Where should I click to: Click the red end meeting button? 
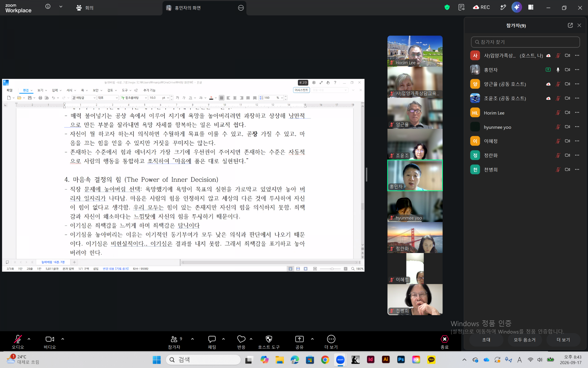tap(444, 342)
